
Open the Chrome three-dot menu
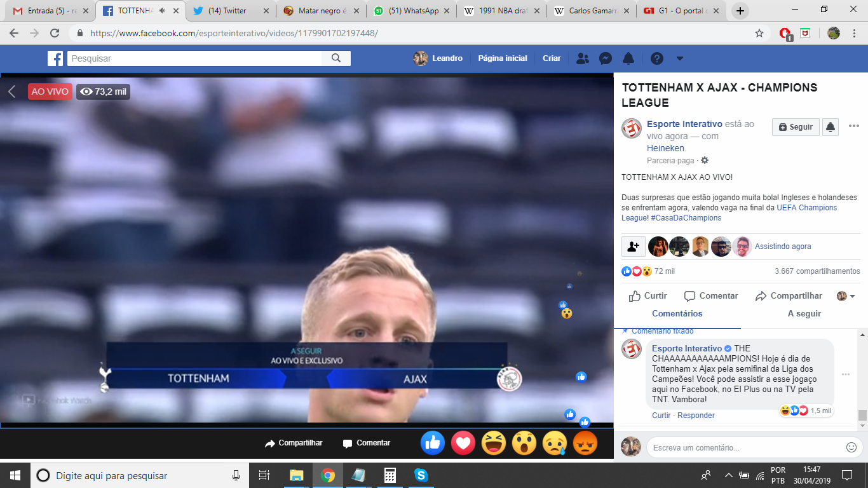coord(854,33)
